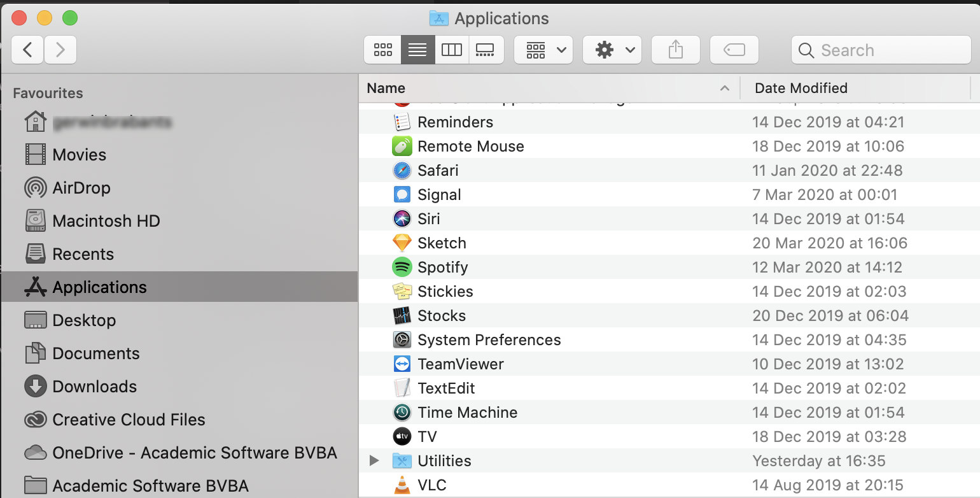Switch to list view
This screenshot has width=980, height=498.
tap(417, 50)
